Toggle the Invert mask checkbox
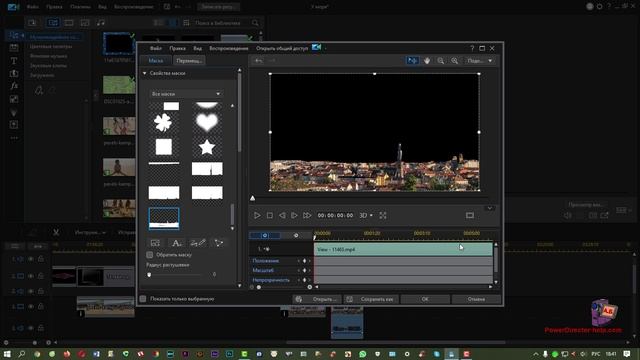 pyautogui.click(x=150, y=255)
